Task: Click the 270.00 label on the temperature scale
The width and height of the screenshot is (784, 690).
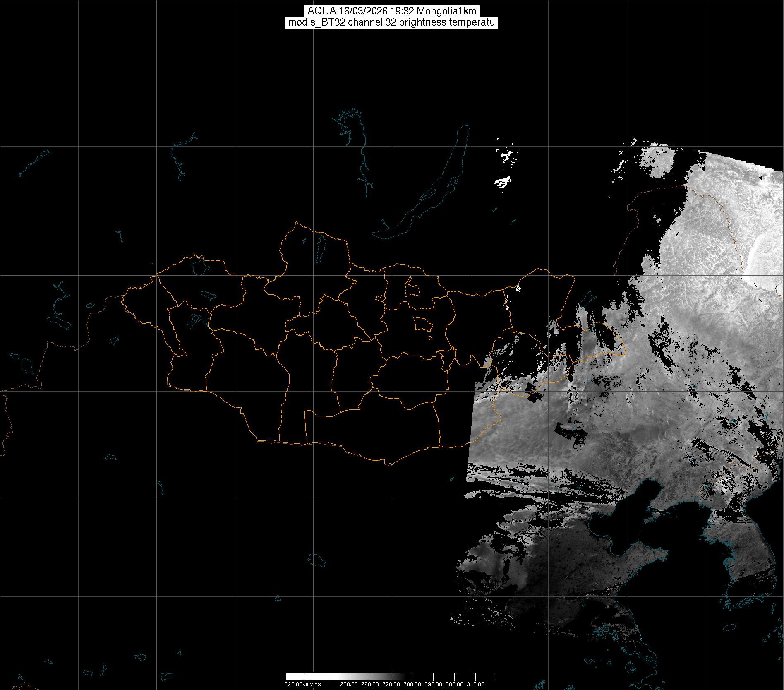Action: coord(391,684)
